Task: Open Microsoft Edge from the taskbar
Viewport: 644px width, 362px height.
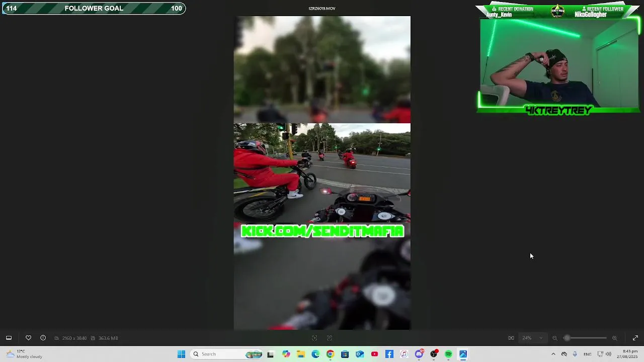Action: coord(315,354)
